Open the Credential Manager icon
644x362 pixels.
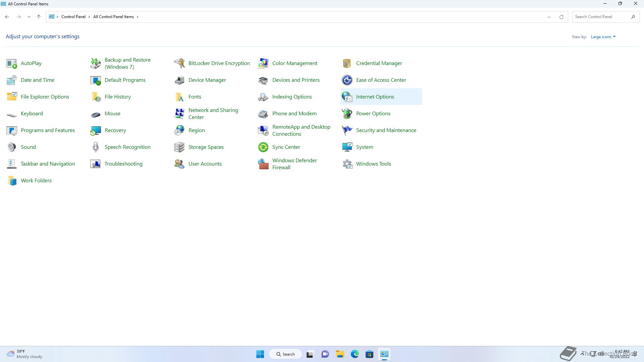click(347, 63)
